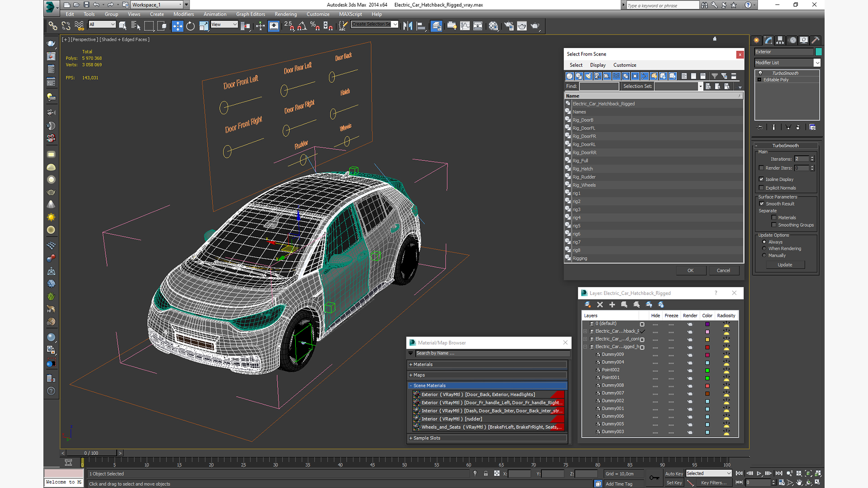
Task: Click the Render Production teapot icon
Action: 535,26
